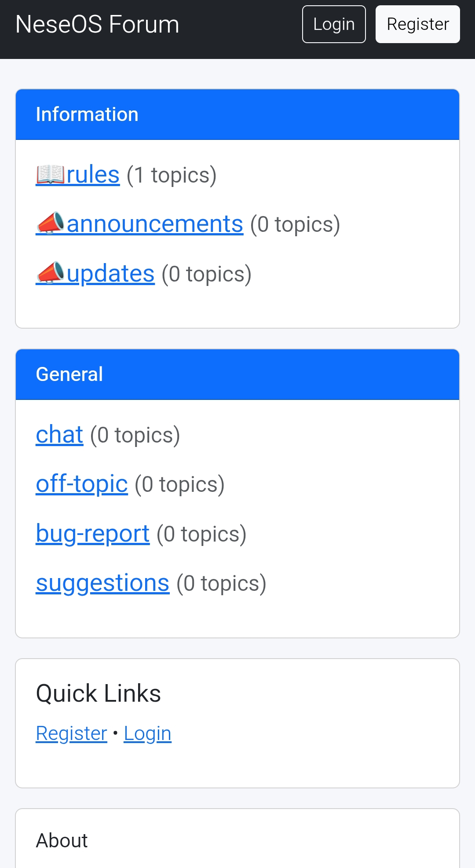The height and width of the screenshot is (868, 475).
Task: Open the rules forum link
Action: 93,175
